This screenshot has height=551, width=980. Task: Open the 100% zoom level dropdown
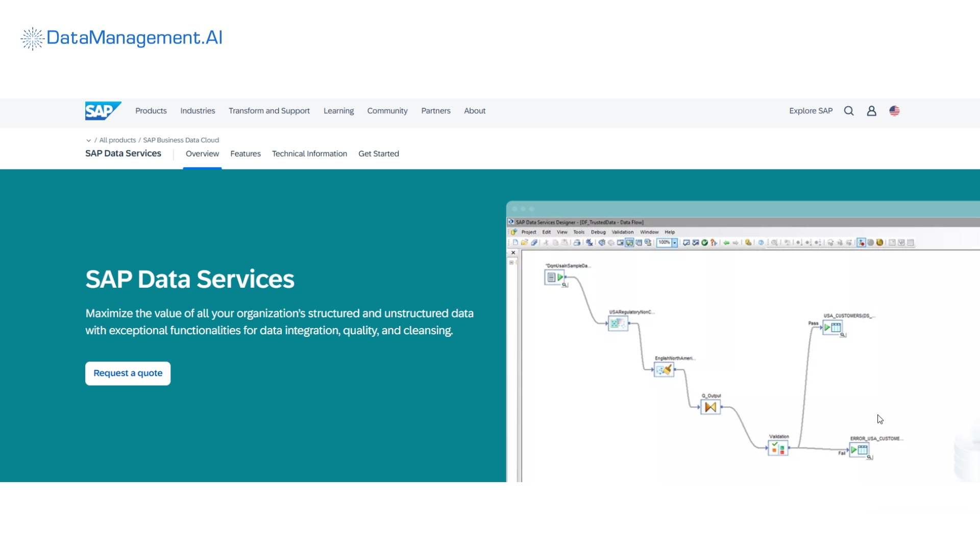coord(675,242)
